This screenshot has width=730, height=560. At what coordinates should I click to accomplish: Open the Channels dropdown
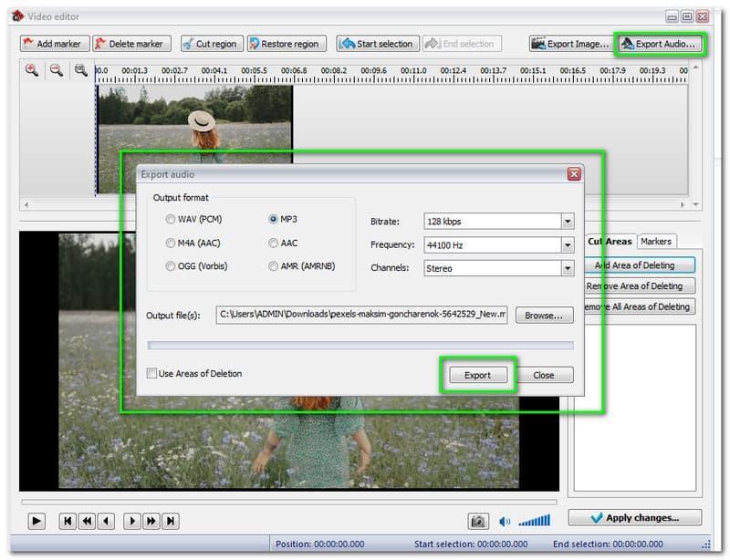coord(568,268)
